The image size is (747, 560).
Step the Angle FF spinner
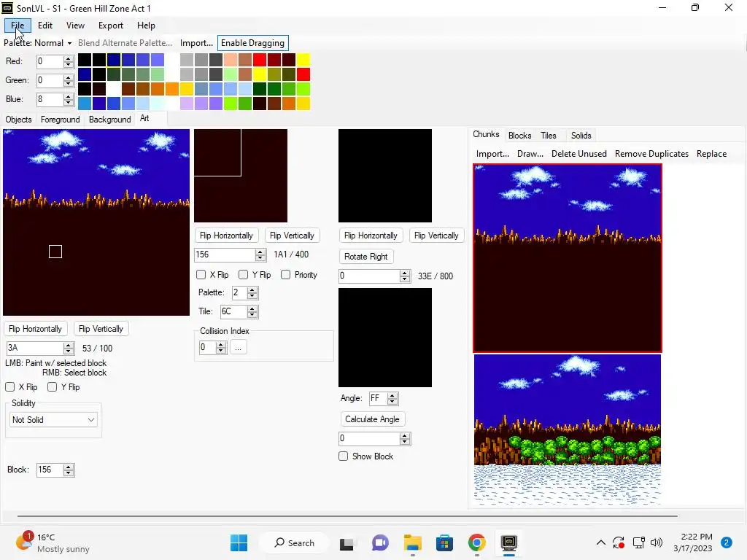(392, 399)
